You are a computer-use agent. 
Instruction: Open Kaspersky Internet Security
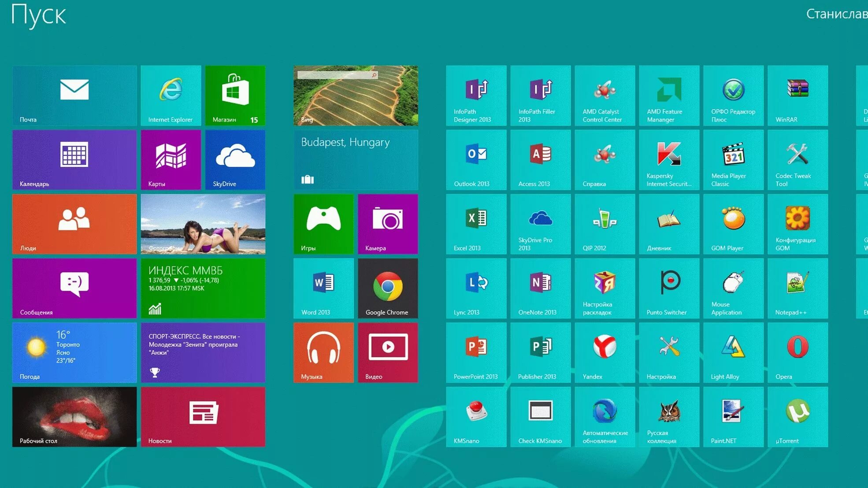(x=669, y=160)
